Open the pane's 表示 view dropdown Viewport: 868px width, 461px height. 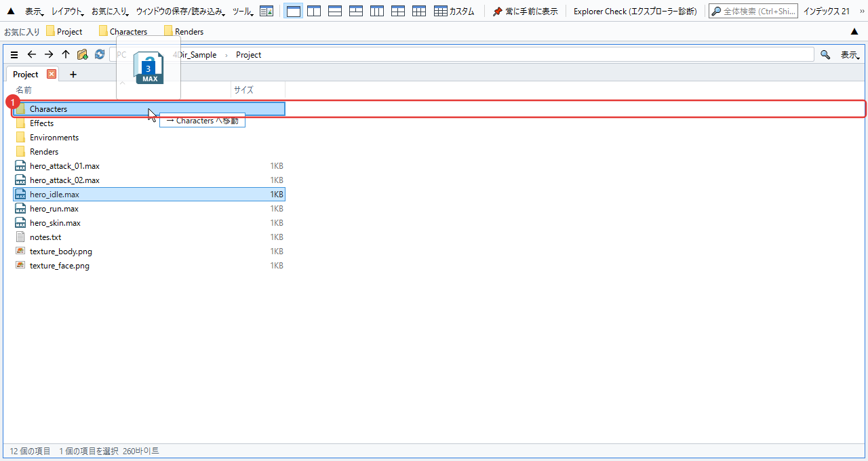pos(850,55)
